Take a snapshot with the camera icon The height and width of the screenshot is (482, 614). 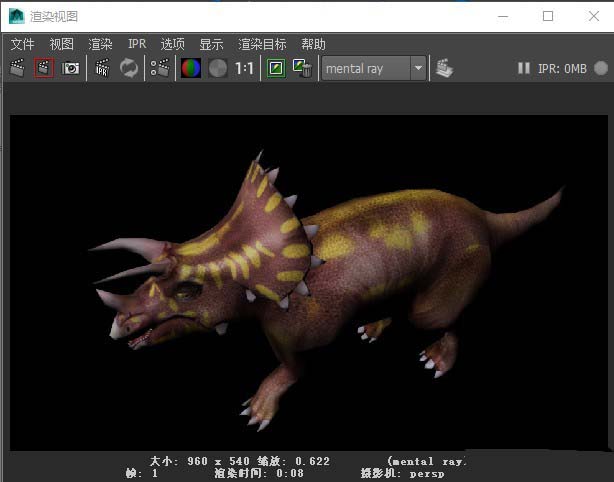[71, 68]
